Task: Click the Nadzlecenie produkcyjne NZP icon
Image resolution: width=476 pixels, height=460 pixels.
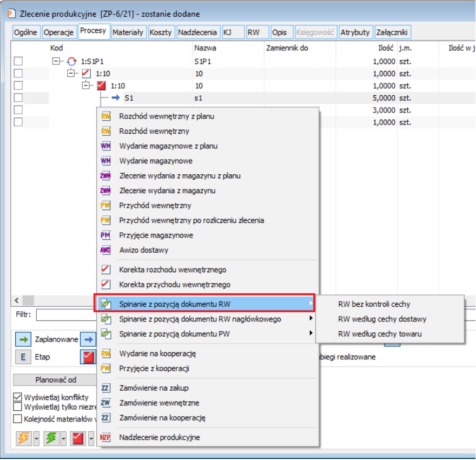Action: click(106, 437)
